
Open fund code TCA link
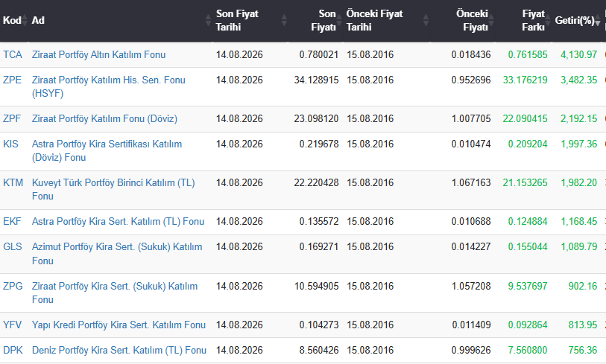click(x=13, y=55)
